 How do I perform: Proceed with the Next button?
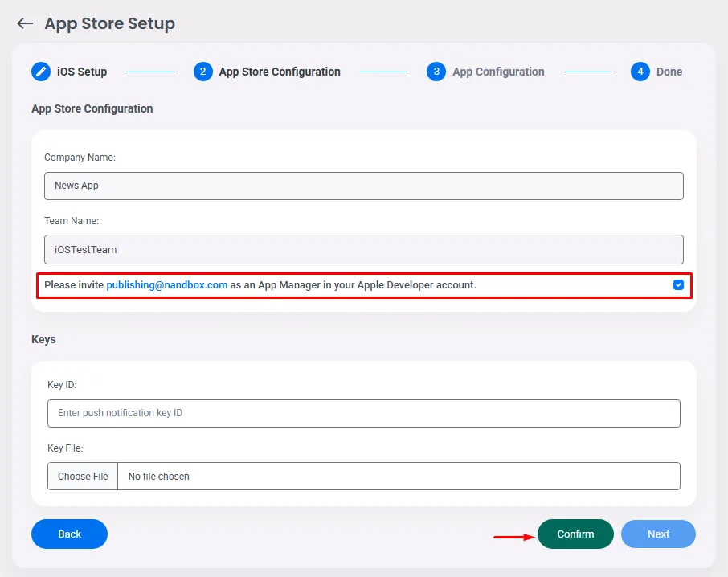[x=658, y=534]
